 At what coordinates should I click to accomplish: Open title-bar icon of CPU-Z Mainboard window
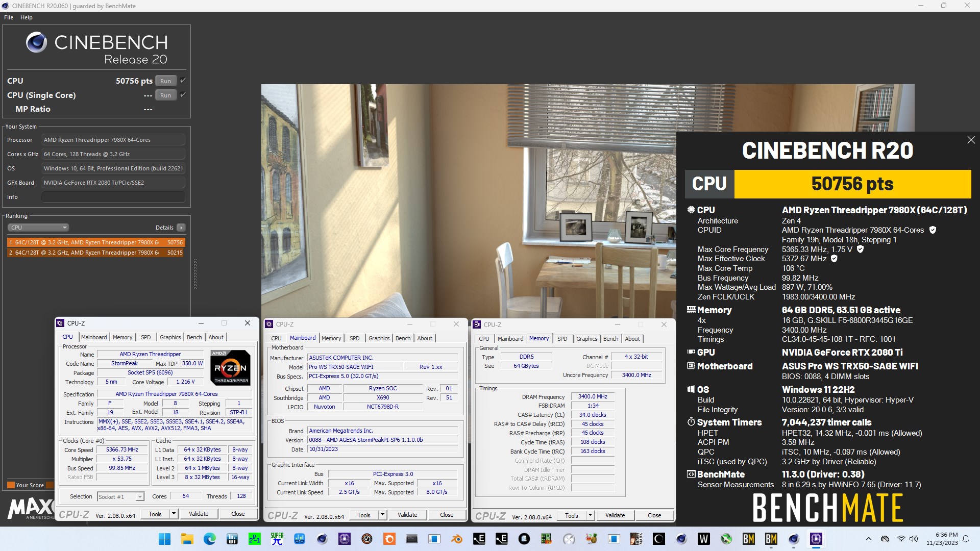coord(269,324)
